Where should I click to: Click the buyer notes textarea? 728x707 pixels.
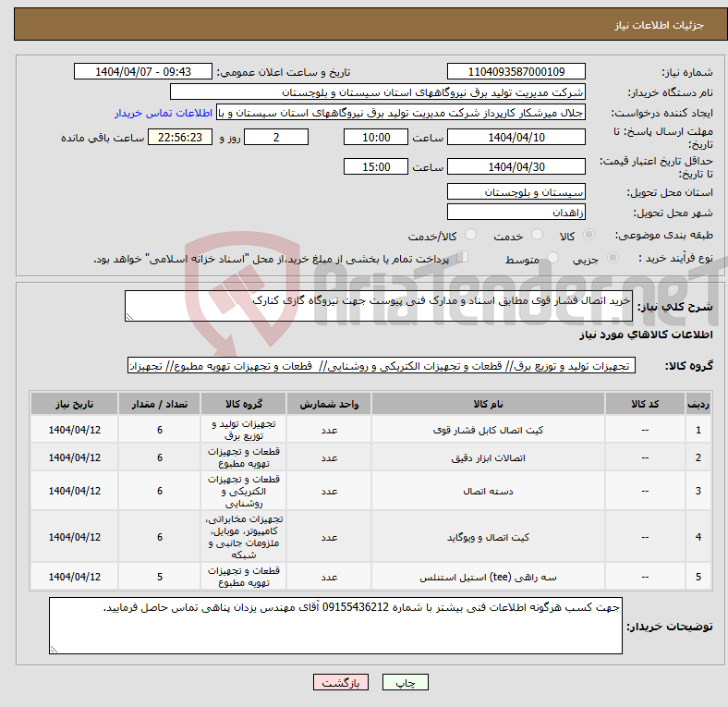point(335,626)
